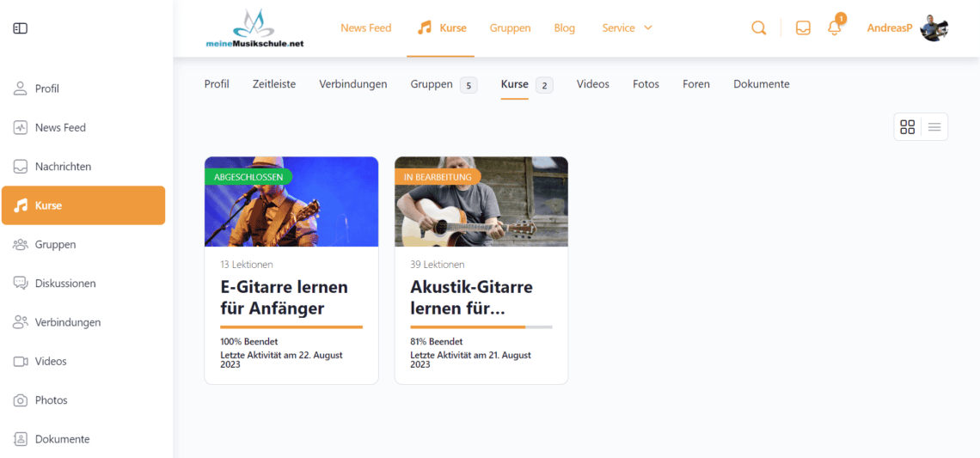This screenshot has height=458, width=980.
Task: Click the music note icon in top Kurse nav
Action: tap(425, 28)
